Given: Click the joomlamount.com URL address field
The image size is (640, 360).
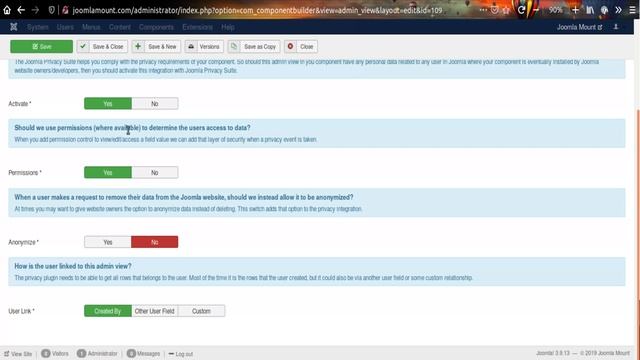Looking at the screenshot, I should pyautogui.click(x=257, y=10).
